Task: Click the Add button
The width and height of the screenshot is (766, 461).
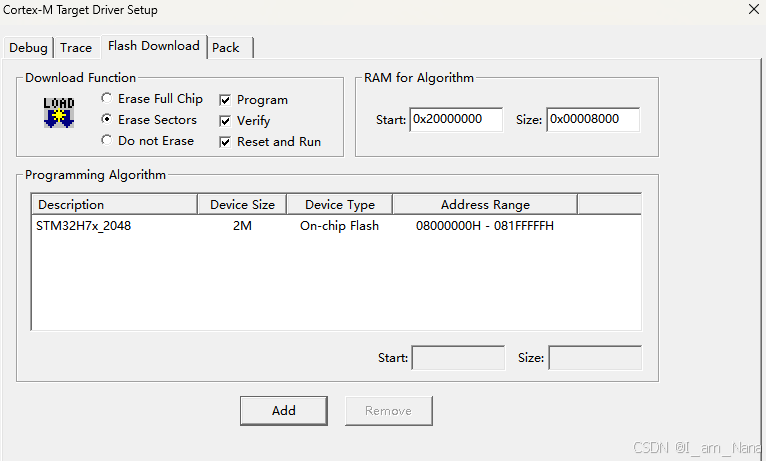Action: pyautogui.click(x=284, y=411)
